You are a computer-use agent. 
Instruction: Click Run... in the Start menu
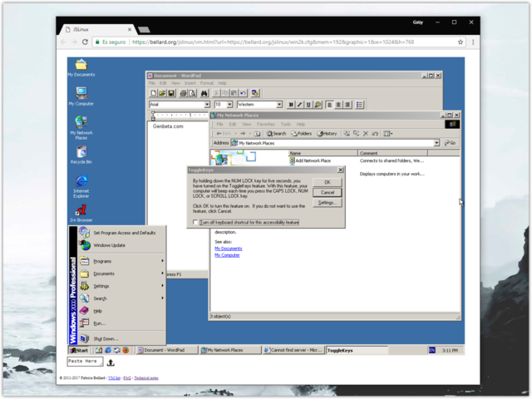point(122,323)
